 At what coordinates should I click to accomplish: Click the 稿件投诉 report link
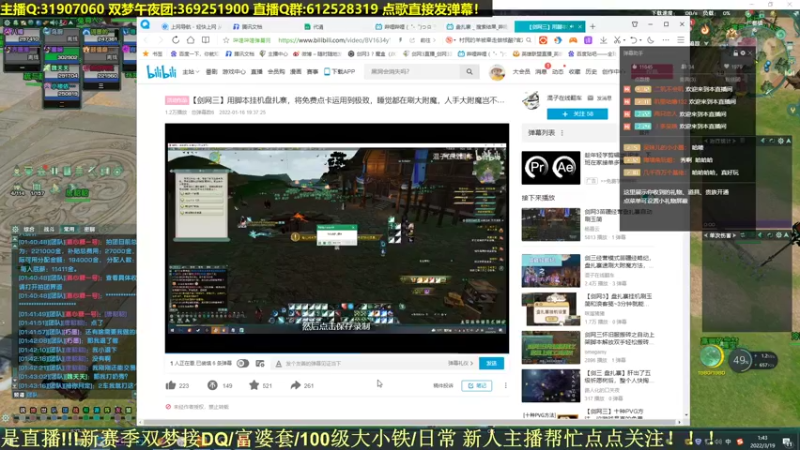pyautogui.click(x=443, y=386)
